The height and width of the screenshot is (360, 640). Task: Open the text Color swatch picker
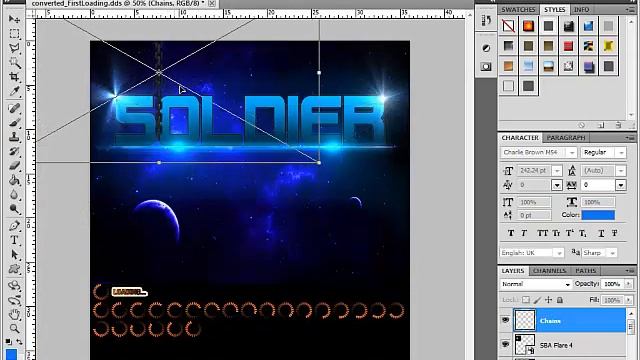(598, 215)
